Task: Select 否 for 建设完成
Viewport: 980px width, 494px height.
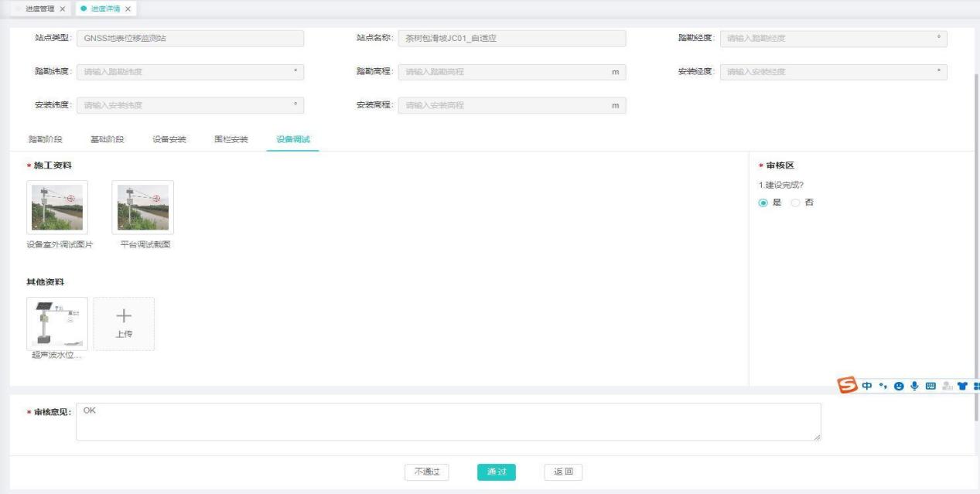Action: pyautogui.click(x=796, y=202)
